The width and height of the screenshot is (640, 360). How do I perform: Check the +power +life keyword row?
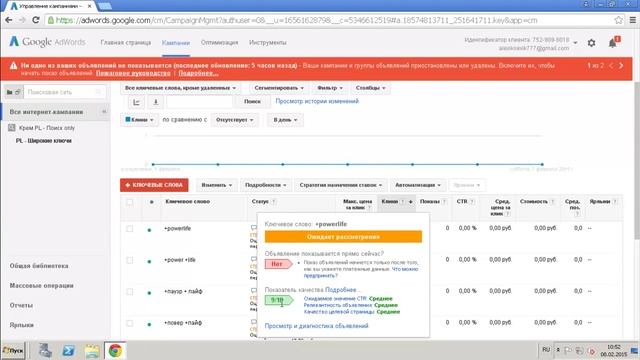(130, 260)
